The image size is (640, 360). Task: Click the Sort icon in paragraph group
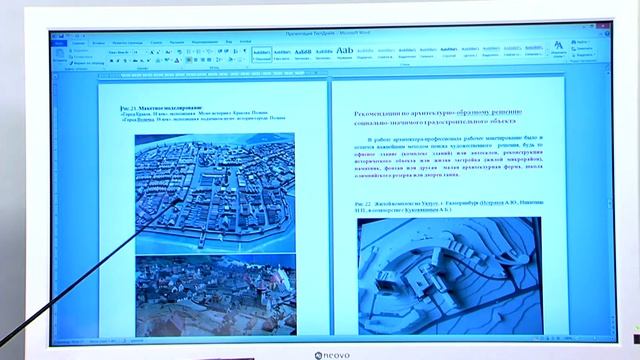click(x=236, y=51)
